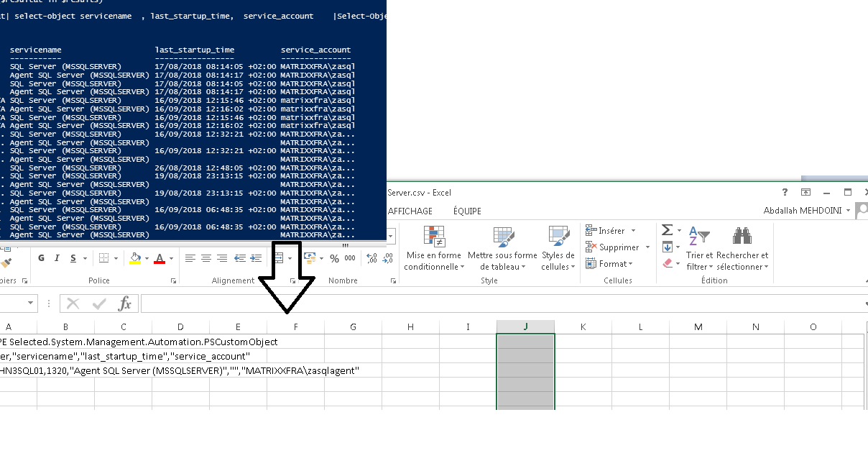Viewport: 868px width, 466px height.
Task: Open Excel help question mark
Action: tap(785, 193)
